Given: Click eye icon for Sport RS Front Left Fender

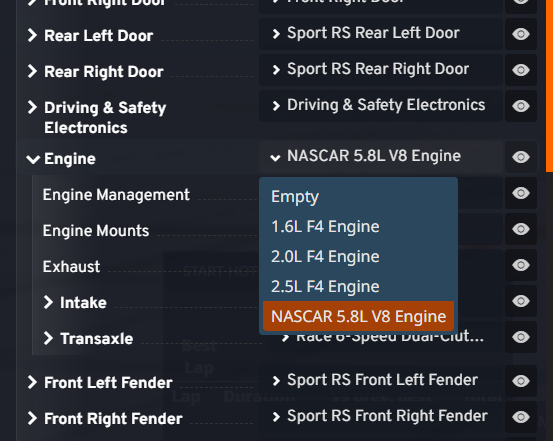Looking at the screenshot, I should [x=521, y=381].
